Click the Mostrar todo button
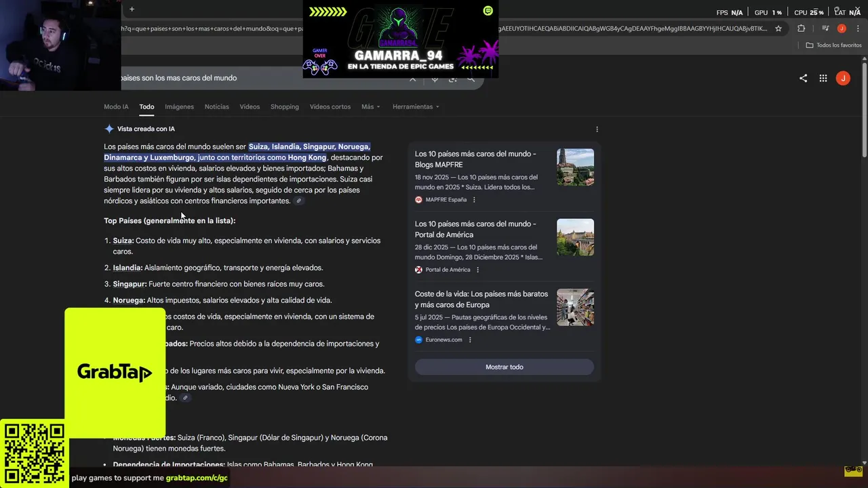Screen dimensions: 868x488 (x=505, y=367)
